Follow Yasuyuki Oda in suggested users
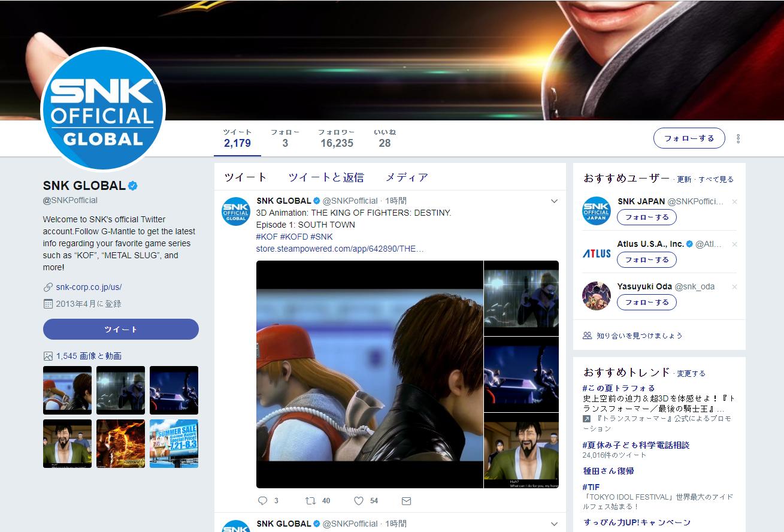The image size is (784, 532). [647, 302]
